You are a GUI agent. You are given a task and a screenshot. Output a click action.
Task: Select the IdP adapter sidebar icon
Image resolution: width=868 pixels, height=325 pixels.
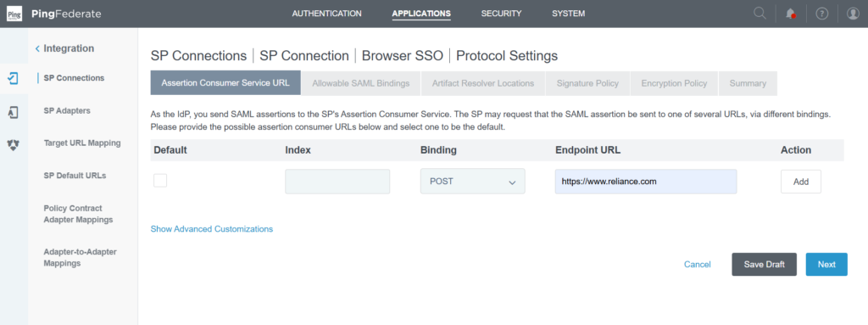14,113
